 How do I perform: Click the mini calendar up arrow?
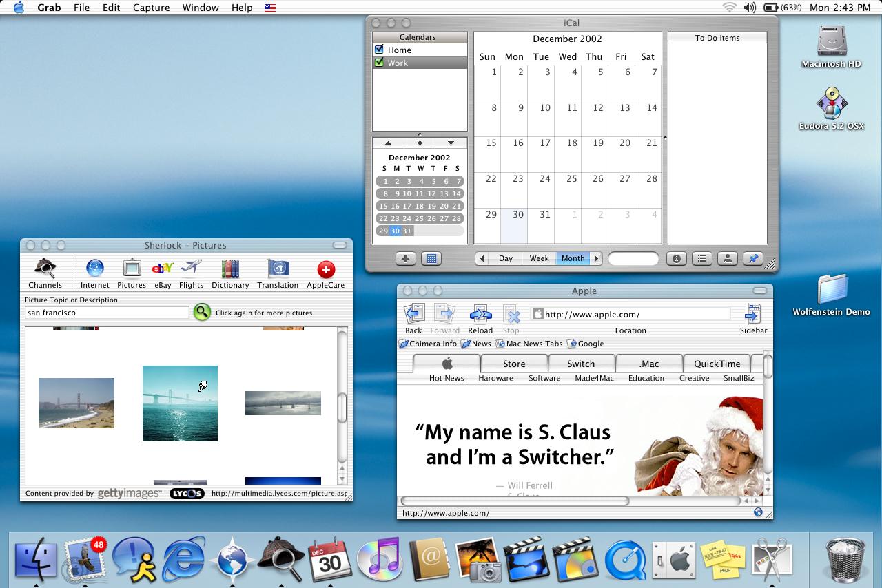(x=388, y=143)
